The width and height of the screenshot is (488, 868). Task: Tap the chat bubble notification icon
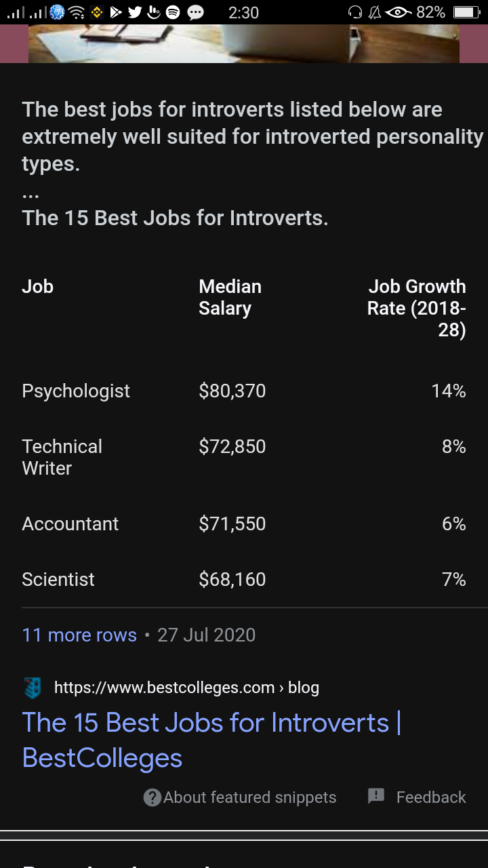click(196, 12)
